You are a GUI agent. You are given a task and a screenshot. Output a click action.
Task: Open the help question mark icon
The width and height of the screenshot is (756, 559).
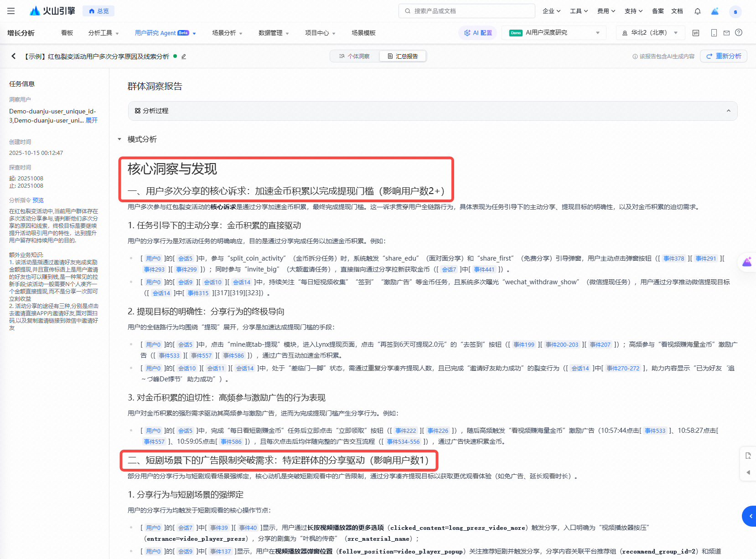point(739,32)
